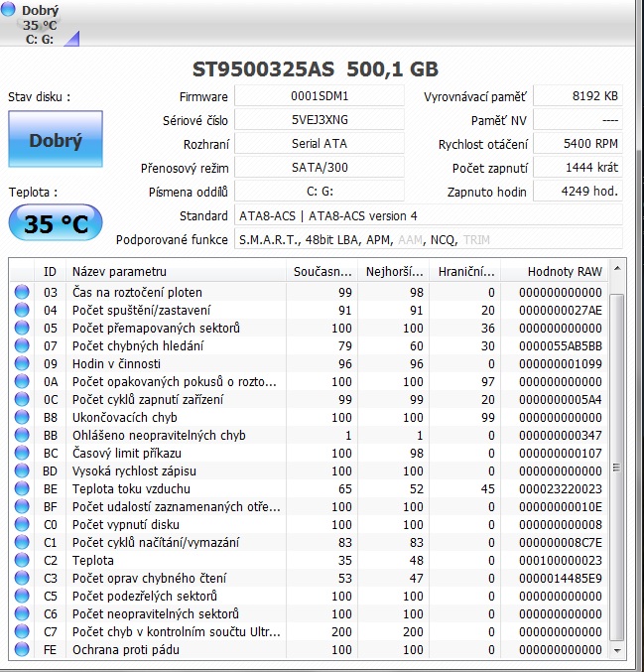Select row text Počet cyklů načítání/vymazání
Screen dimensions: 644x672
tap(156, 543)
